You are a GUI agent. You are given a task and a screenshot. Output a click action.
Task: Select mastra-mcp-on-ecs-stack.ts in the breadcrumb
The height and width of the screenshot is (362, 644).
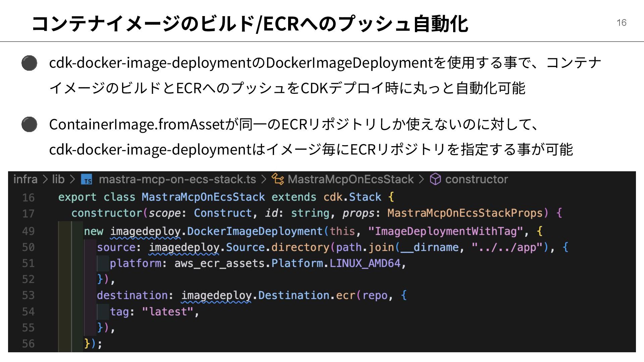click(177, 179)
